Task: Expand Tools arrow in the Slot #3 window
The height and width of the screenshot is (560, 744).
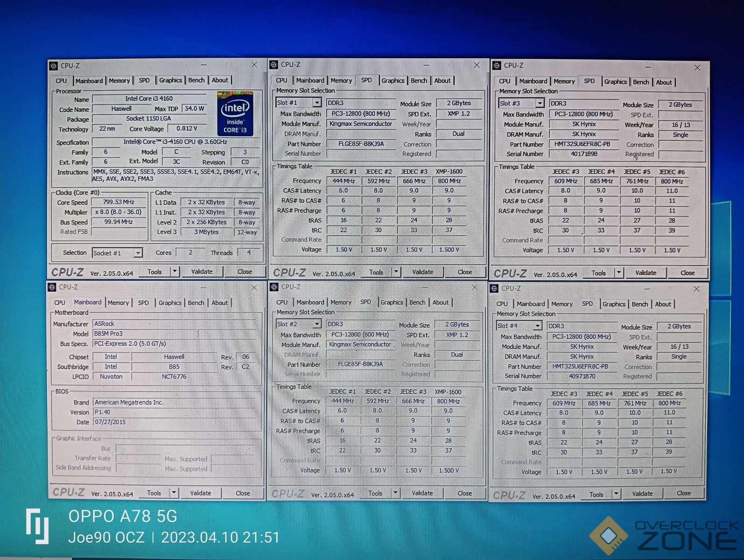Action: pos(619,273)
